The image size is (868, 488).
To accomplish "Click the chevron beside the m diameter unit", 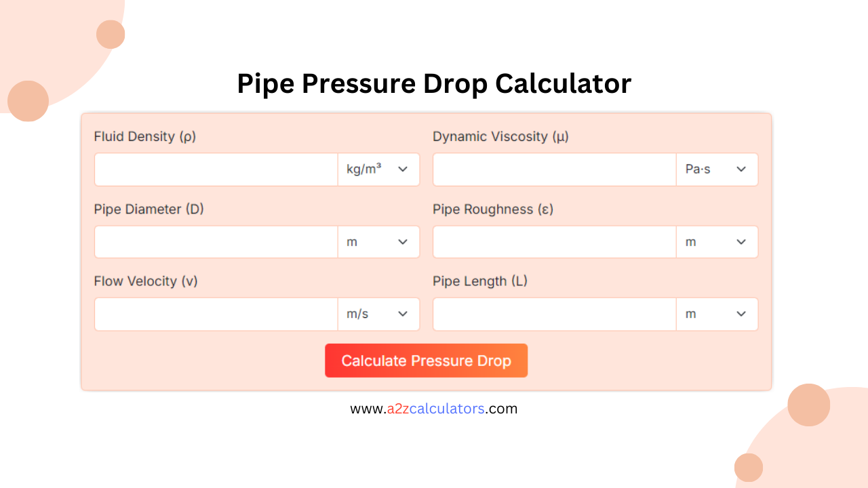I will 401,241.
